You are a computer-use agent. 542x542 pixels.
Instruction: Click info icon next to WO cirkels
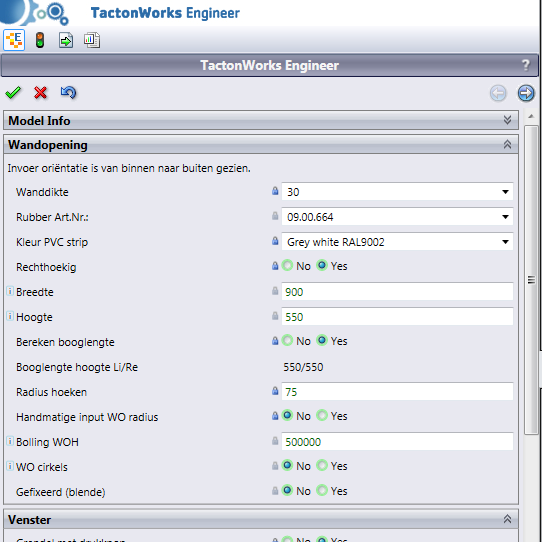(x=10, y=466)
